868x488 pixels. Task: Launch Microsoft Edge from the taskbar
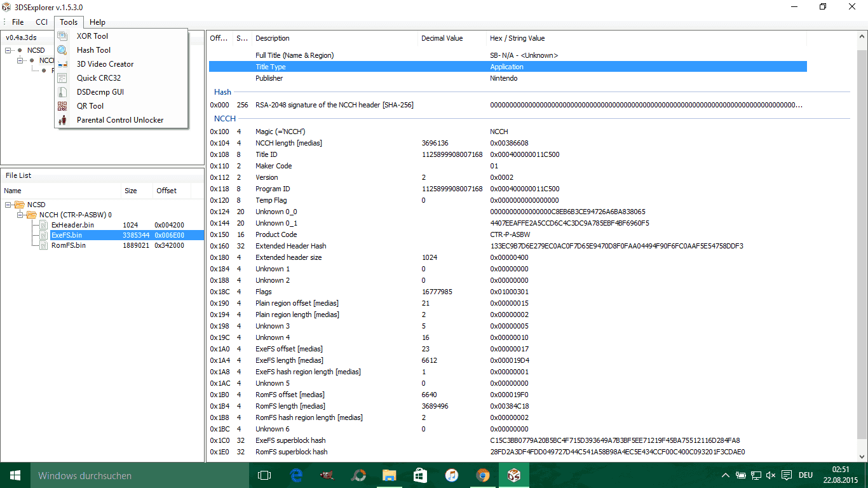(x=295, y=475)
